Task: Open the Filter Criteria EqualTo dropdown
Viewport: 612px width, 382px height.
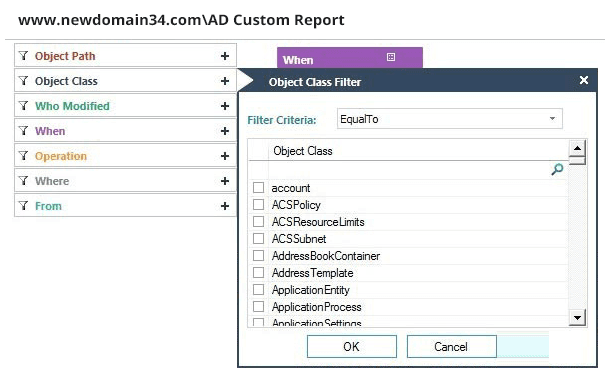Action: [450, 119]
